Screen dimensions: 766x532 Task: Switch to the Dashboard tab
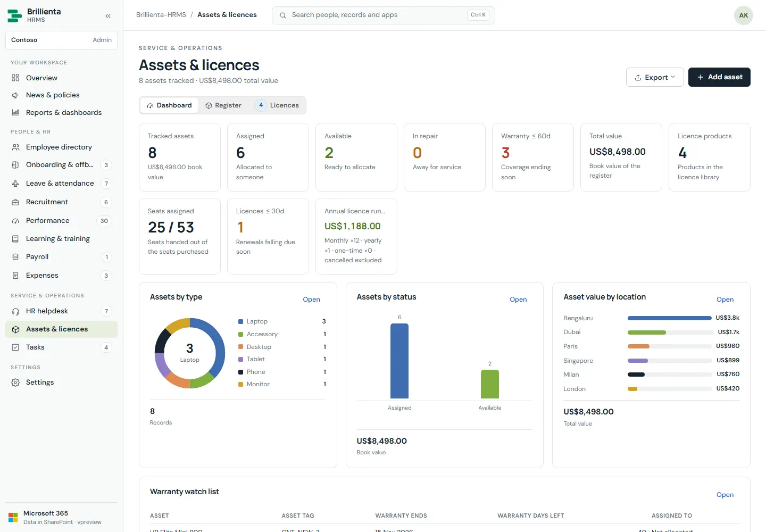(169, 105)
